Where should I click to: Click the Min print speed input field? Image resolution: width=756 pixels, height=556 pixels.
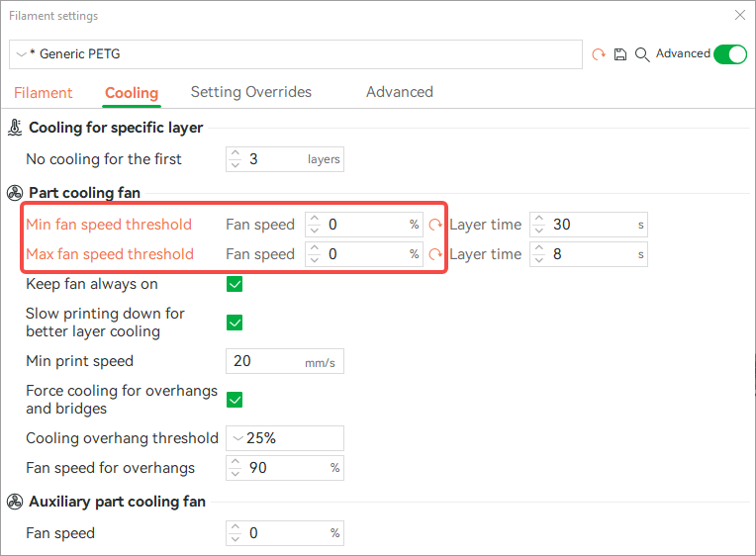tap(284, 361)
